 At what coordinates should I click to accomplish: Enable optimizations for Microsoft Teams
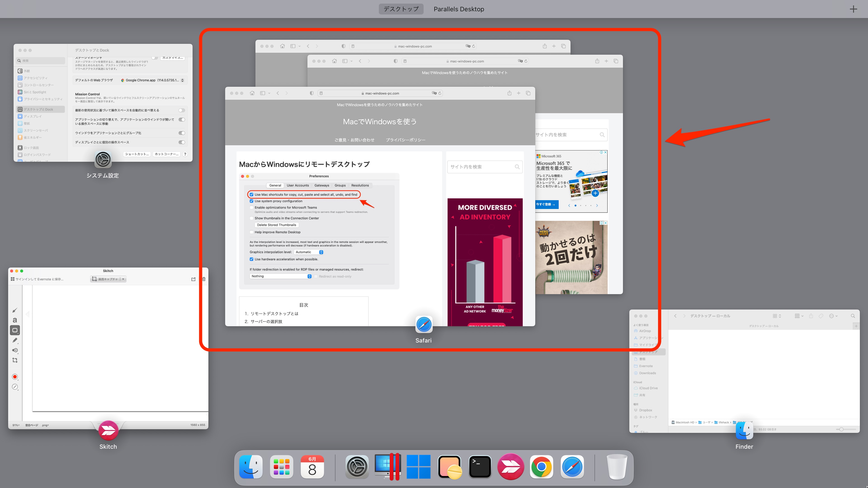point(252,207)
